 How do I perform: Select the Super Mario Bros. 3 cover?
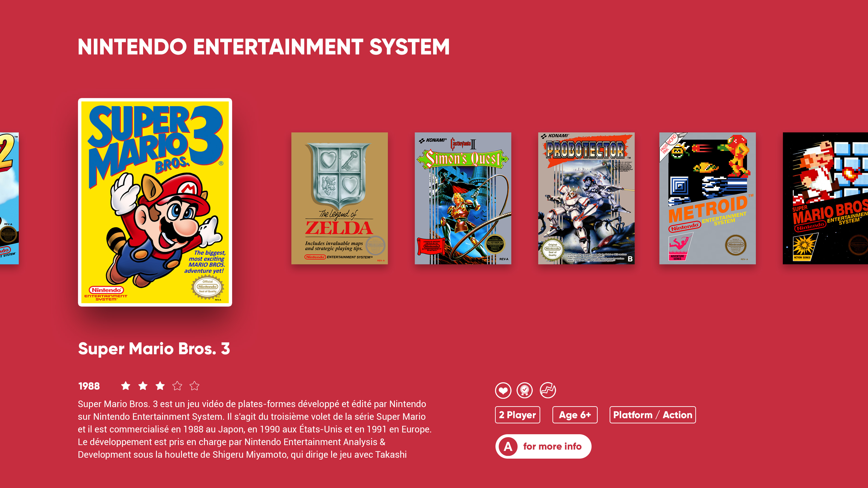(155, 202)
